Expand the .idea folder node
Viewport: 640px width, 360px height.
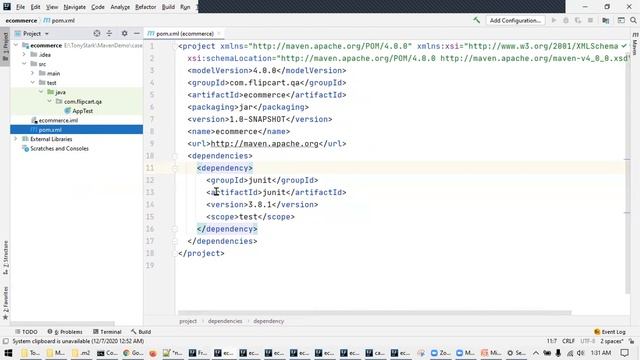(x=24, y=55)
